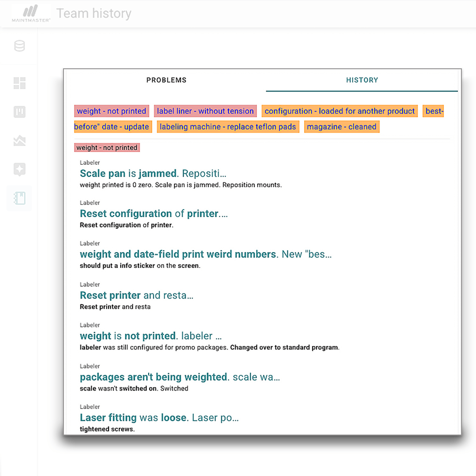Deselect the small pink 'weight - not printed' chip
The image size is (476, 476).
pos(107,147)
